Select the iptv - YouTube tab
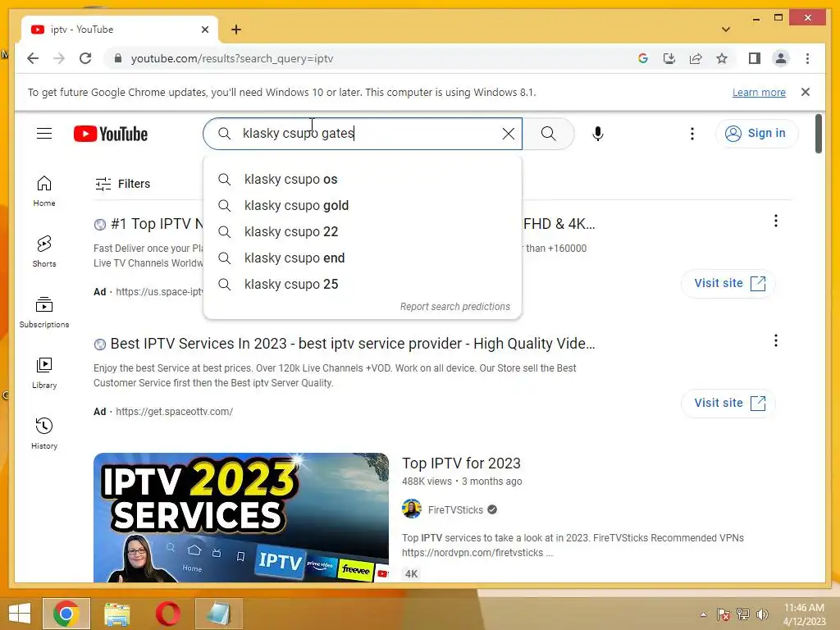The height and width of the screenshot is (630, 840). pyautogui.click(x=120, y=30)
